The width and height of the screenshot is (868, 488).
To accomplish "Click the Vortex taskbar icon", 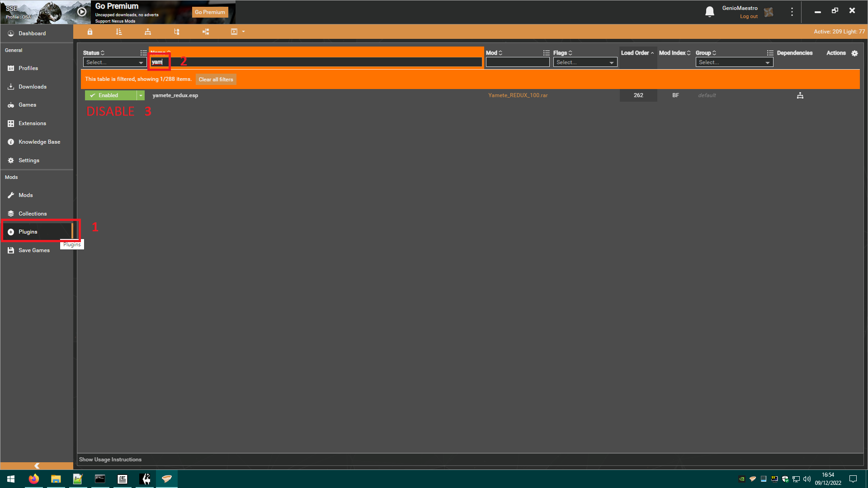I will pyautogui.click(x=167, y=479).
